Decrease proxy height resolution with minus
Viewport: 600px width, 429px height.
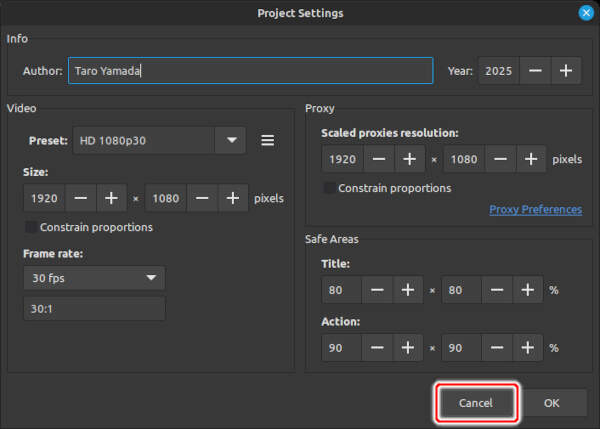(500, 159)
